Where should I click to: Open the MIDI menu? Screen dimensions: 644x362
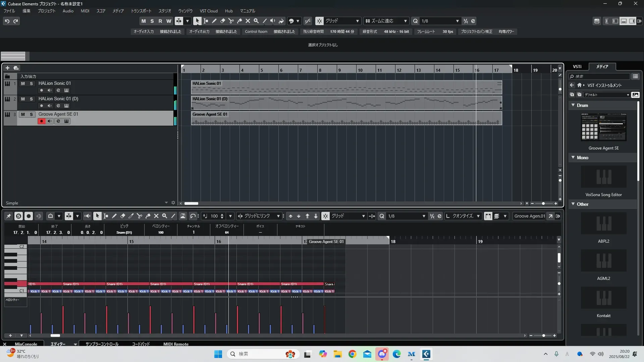85,11
